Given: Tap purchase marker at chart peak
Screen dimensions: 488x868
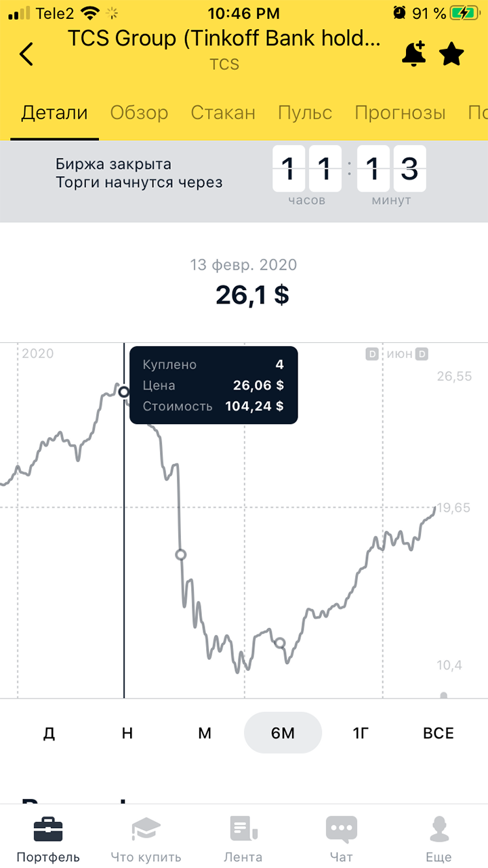Looking at the screenshot, I should (x=124, y=391).
